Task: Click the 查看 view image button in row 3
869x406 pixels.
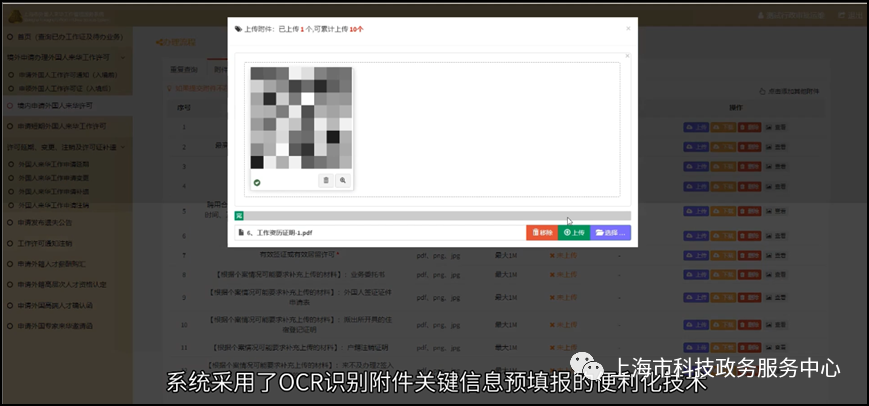Action: coord(776,166)
